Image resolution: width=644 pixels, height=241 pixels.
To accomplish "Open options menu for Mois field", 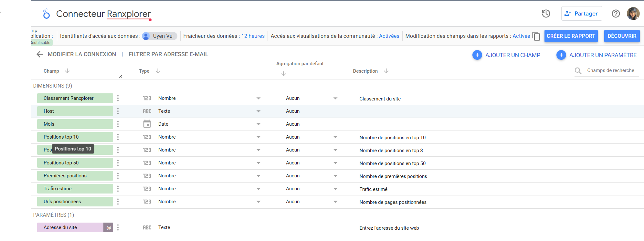I will 118,124.
